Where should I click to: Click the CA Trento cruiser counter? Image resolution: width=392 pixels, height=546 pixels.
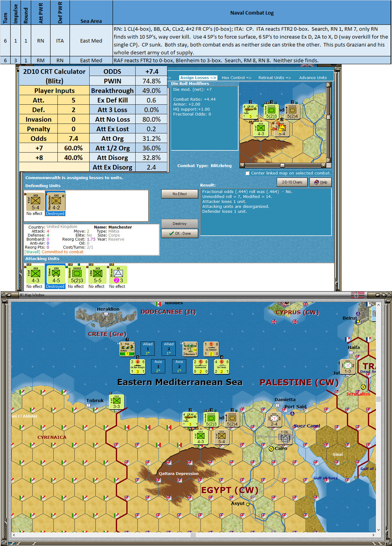point(221,366)
